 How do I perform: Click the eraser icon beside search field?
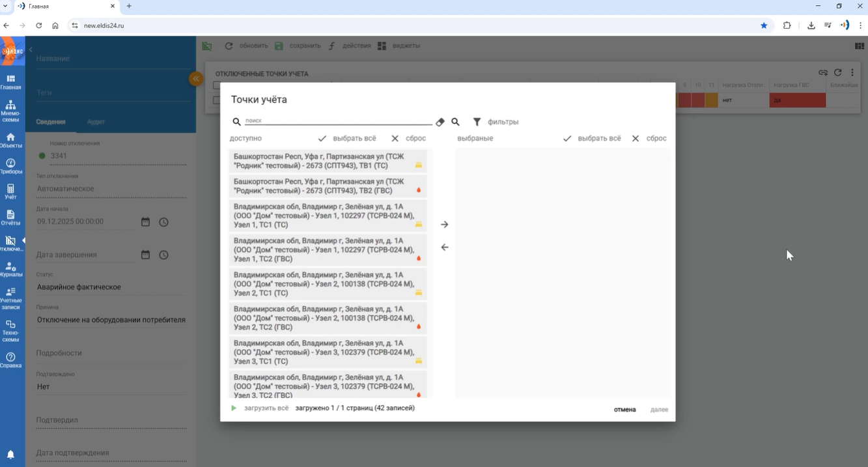coord(440,122)
